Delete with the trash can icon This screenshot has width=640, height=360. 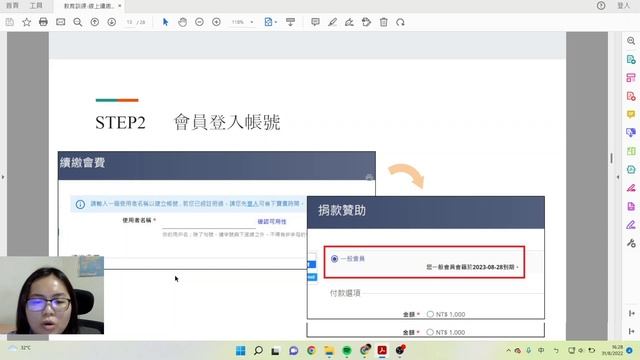[383, 22]
